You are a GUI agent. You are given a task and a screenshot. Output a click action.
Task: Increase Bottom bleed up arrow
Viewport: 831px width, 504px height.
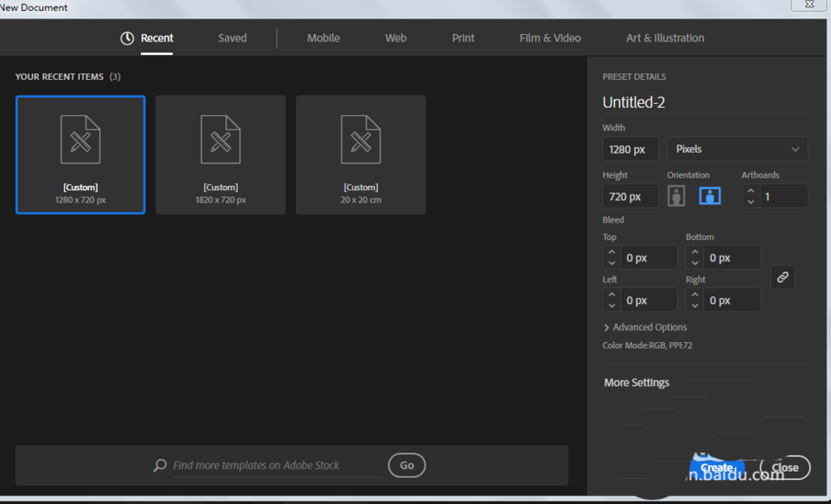(x=695, y=252)
